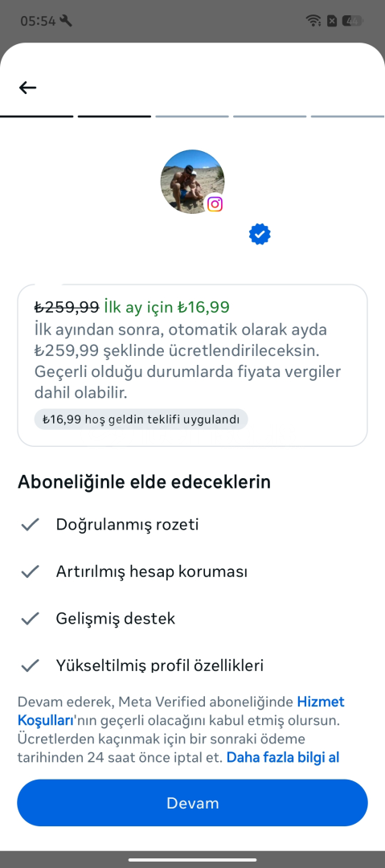Viewport: 385px width, 868px height.
Task: Tap the wrench icon next to clock
Action: (66, 21)
